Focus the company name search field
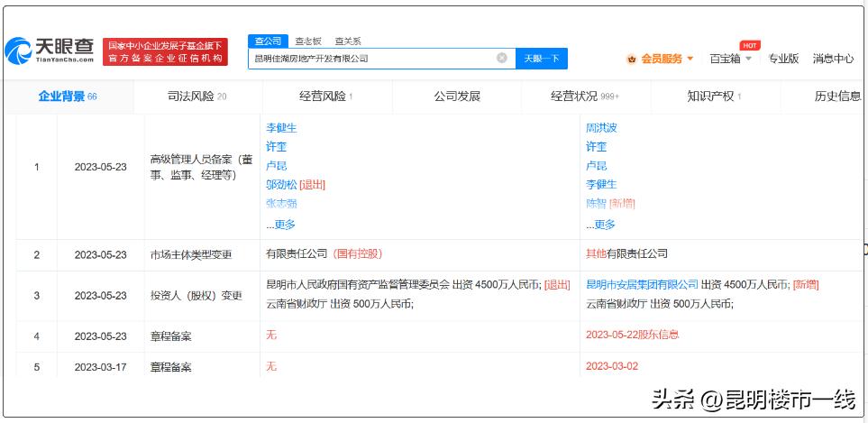Viewport: 868px width, 423px height. tap(382, 58)
